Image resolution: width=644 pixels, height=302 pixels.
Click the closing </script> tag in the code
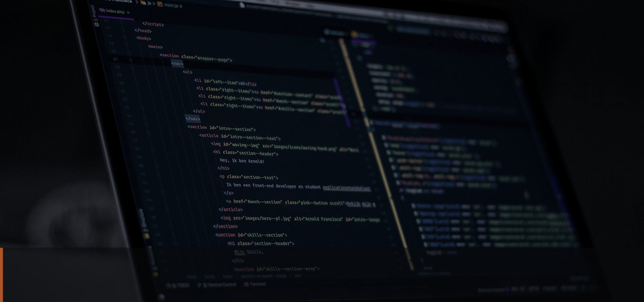(x=153, y=24)
